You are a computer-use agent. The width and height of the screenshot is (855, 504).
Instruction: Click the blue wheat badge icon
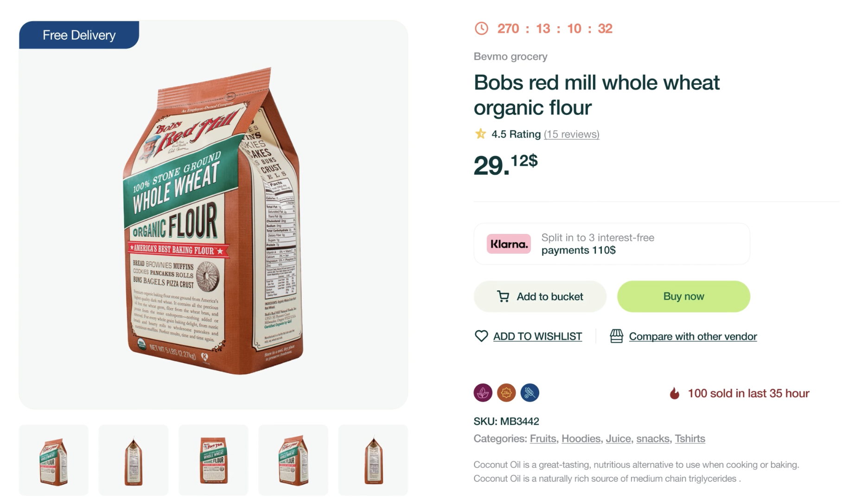pyautogui.click(x=530, y=393)
